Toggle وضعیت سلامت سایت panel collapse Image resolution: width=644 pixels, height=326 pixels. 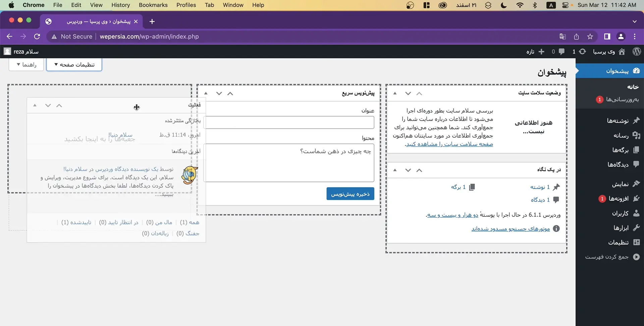tap(395, 93)
